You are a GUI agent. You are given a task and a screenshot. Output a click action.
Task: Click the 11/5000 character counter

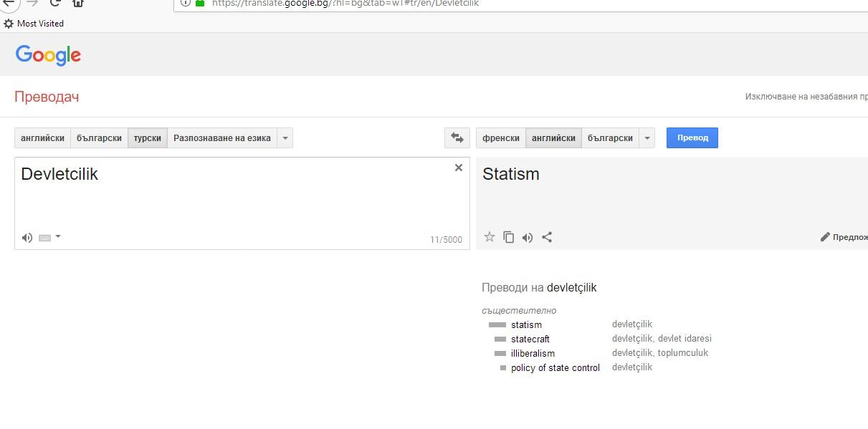(x=446, y=240)
